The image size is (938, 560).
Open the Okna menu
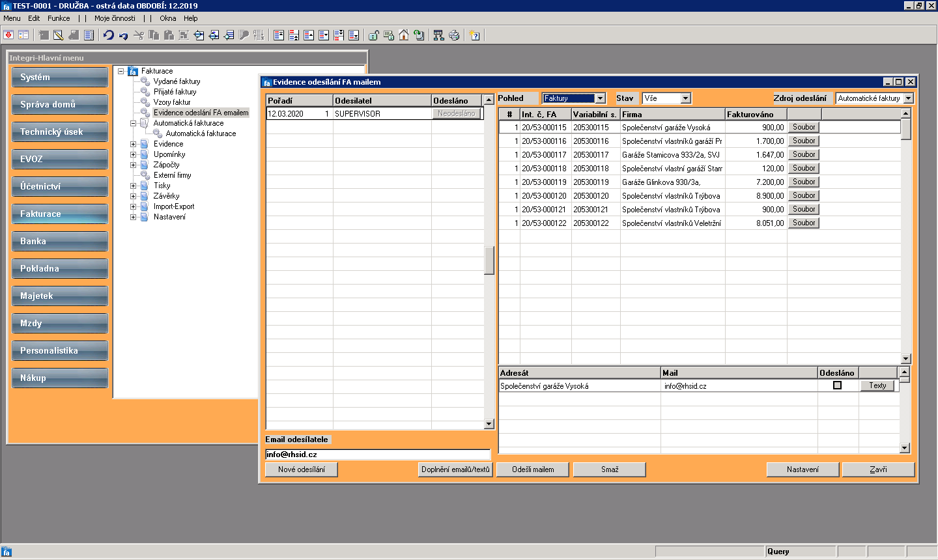coord(167,18)
